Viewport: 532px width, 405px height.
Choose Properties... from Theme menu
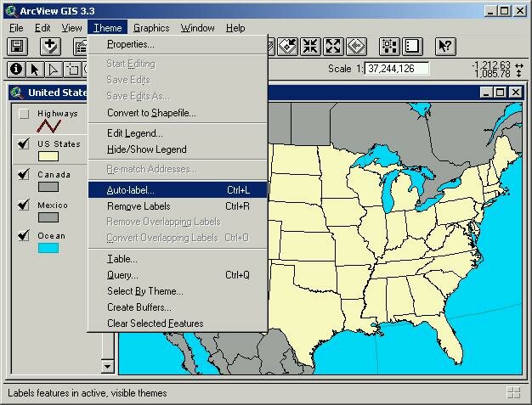pyautogui.click(x=178, y=44)
